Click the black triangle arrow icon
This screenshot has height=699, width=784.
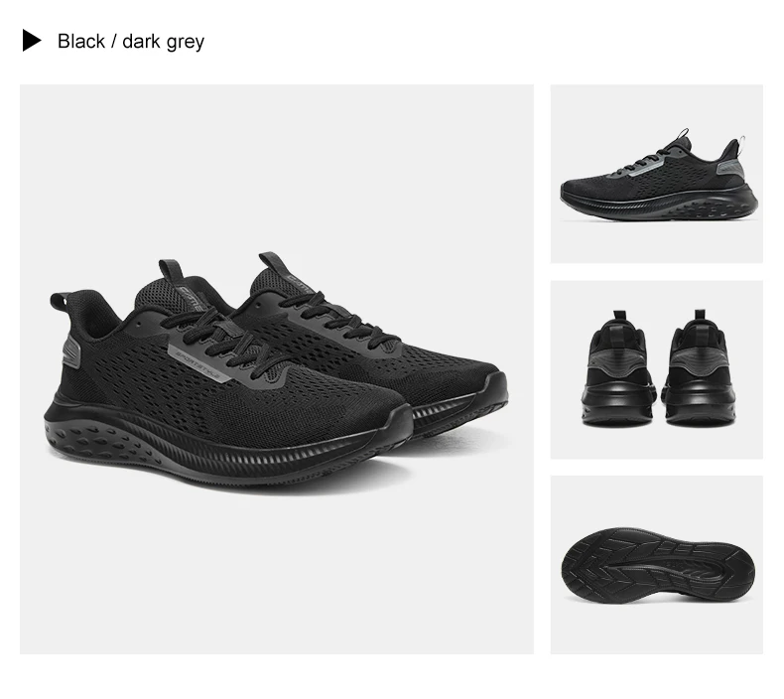pyautogui.click(x=32, y=41)
